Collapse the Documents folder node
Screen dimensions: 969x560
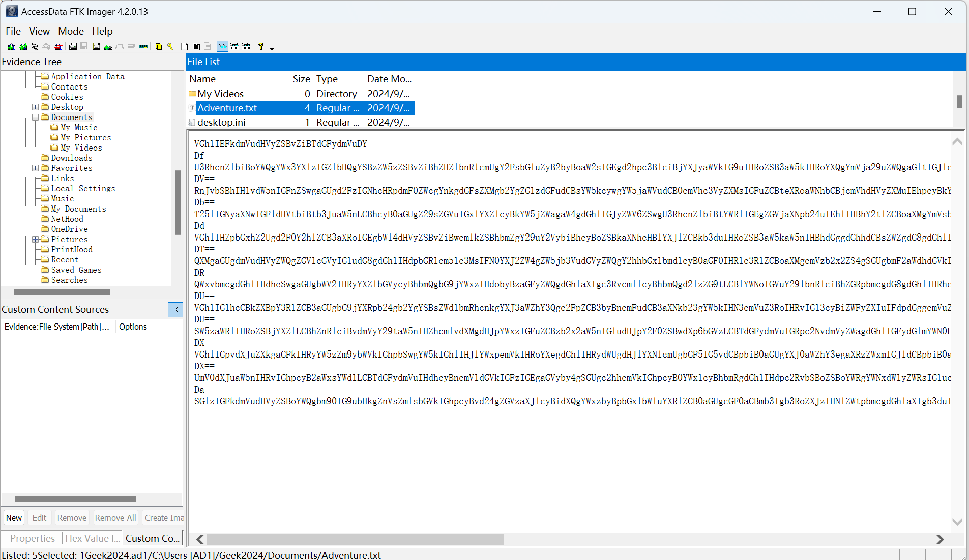coord(36,117)
